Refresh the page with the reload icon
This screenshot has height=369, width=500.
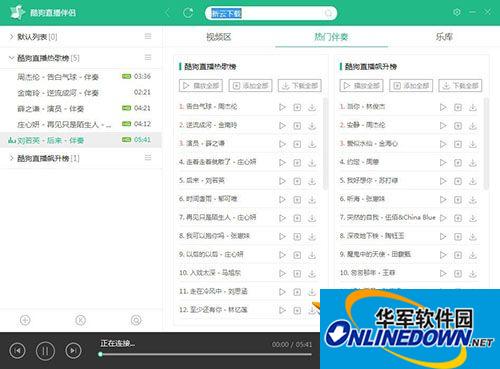click(188, 13)
